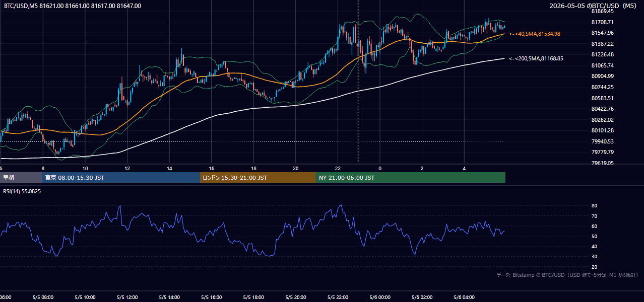Click the bottom time label 5/5 18:00
The width and height of the screenshot is (644, 302).
point(253,297)
